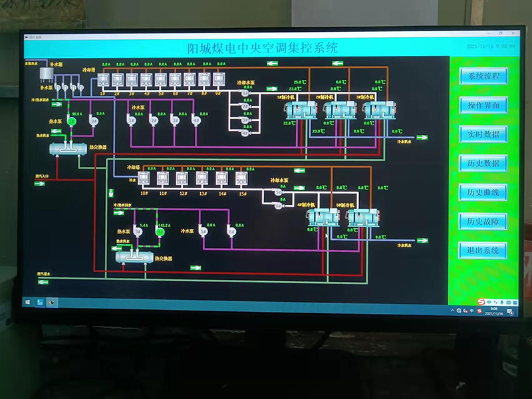Click the 5# chiller in lower loop

pyautogui.click(x=360, y=217)
